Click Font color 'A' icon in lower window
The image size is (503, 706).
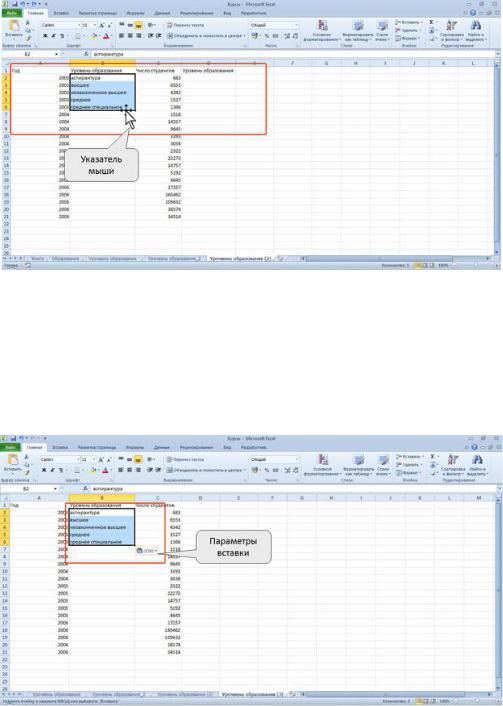click(105, 470)
